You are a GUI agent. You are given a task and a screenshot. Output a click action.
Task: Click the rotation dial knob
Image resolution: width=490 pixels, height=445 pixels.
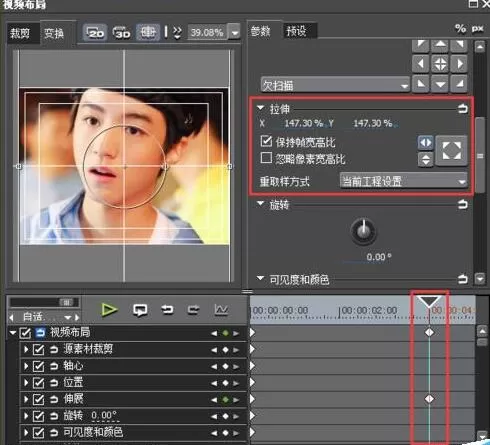coord(363,231)
